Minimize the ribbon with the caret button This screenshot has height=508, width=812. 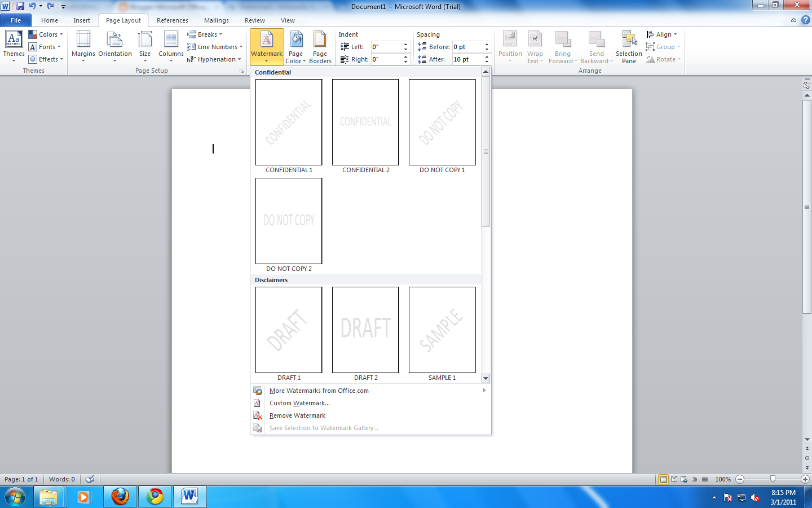pos(793,20)
